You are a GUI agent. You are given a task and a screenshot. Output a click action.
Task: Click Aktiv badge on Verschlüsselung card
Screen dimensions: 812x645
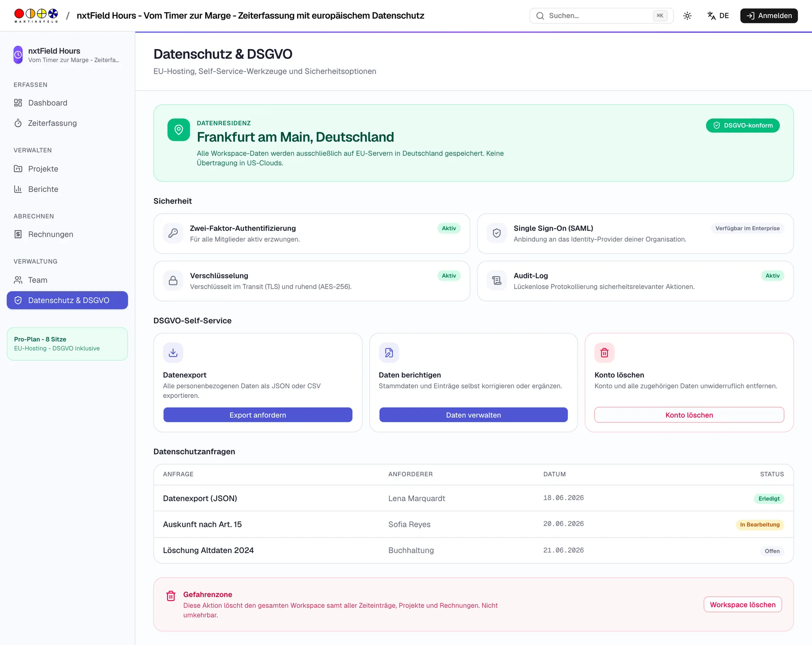tap(449, 276)
